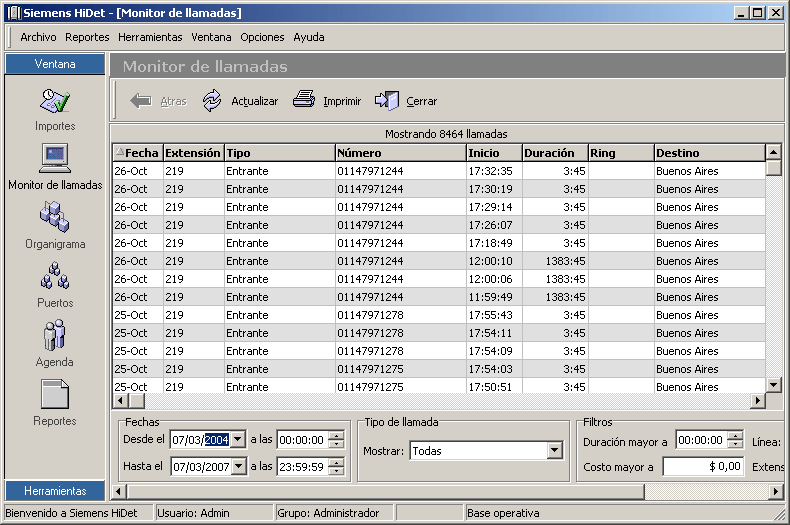Click the filter panel scroll right arrow
Image resolution: width=790 pixels, height=525 pixels.
click(776, 491)
